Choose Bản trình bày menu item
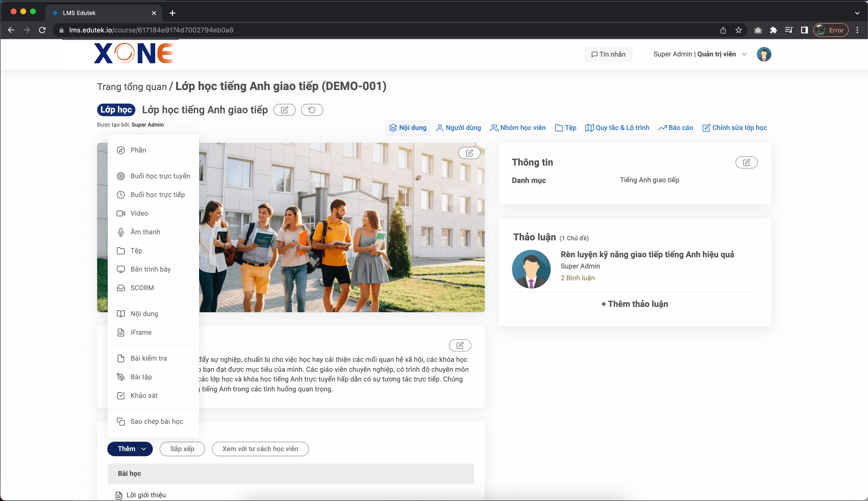This screenshot has width=868, height=501. tap(153, 269)
